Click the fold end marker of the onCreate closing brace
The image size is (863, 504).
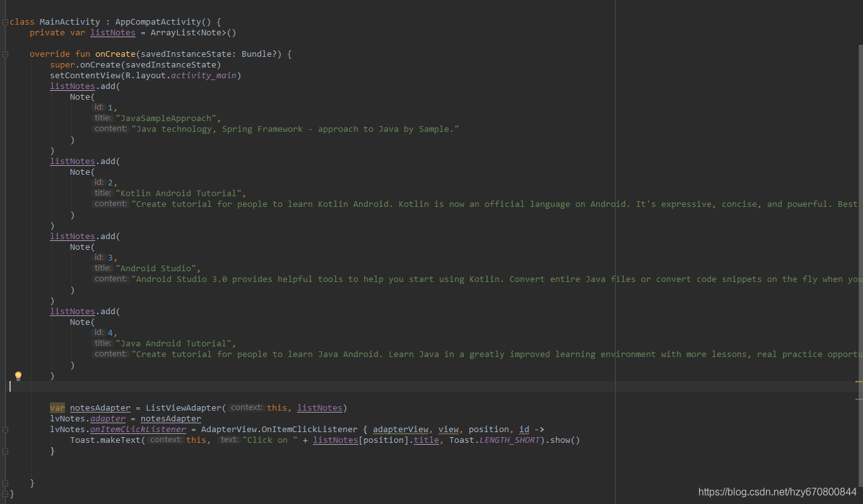click(5, 483)
